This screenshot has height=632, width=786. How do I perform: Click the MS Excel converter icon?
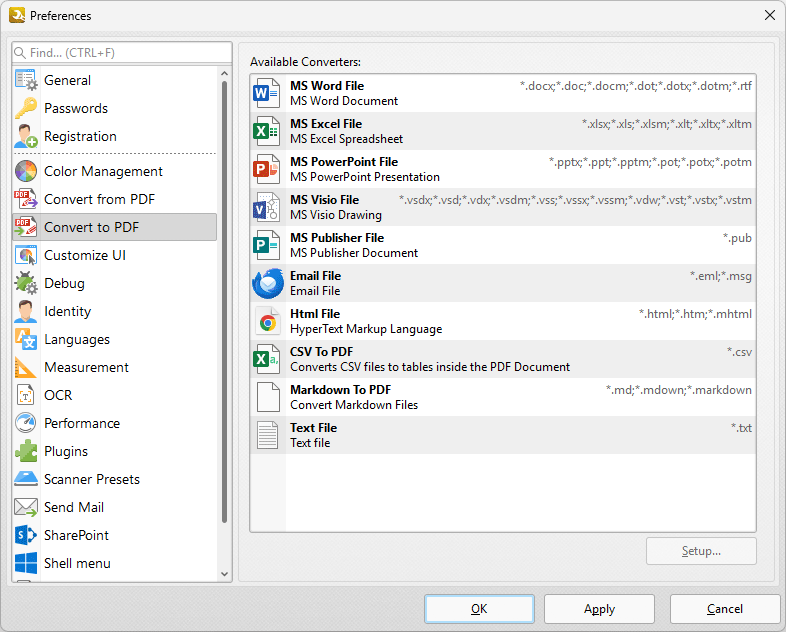click(266, 131)
